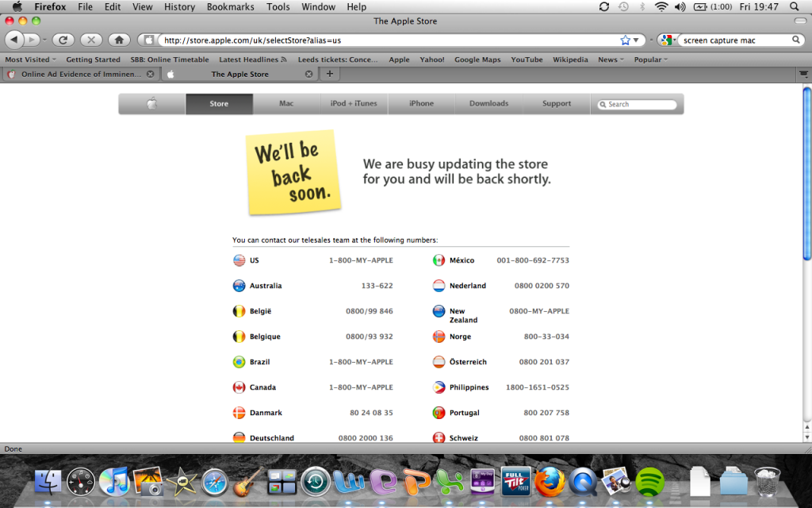Open the History menu
The width and height of the screenshot is (812, 508).
click(179, 6)
